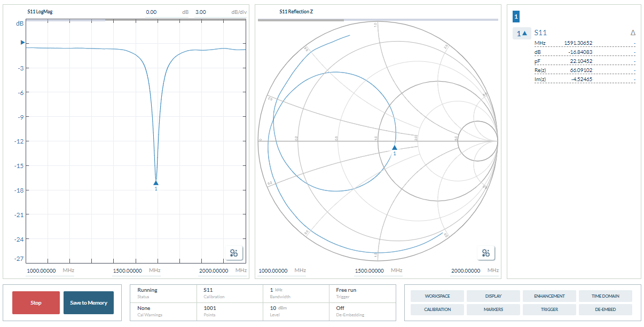
Task: Click the S11 Reflection Z trace title
Action: click(x=296, y=11)
